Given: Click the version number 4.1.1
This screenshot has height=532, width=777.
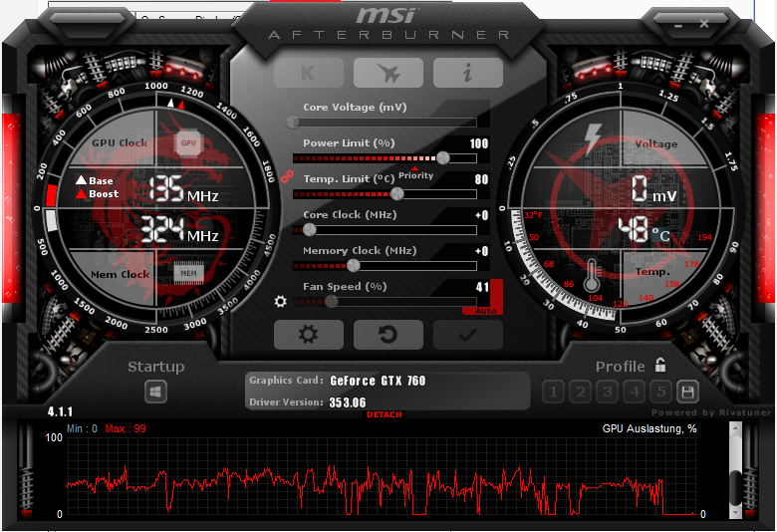Looking at the screenshot, I should pyautogui.click(x=60, y=412).
